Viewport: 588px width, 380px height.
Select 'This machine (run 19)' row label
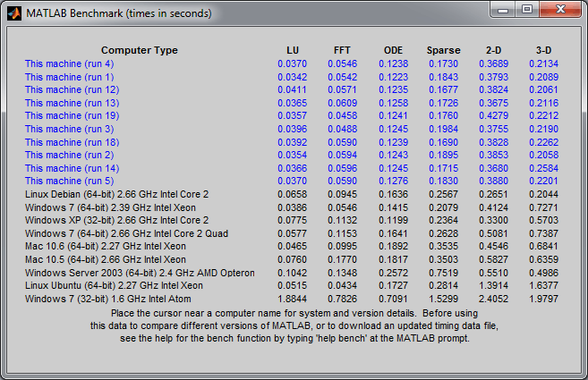pyautogui.click(x=72, y=116)
